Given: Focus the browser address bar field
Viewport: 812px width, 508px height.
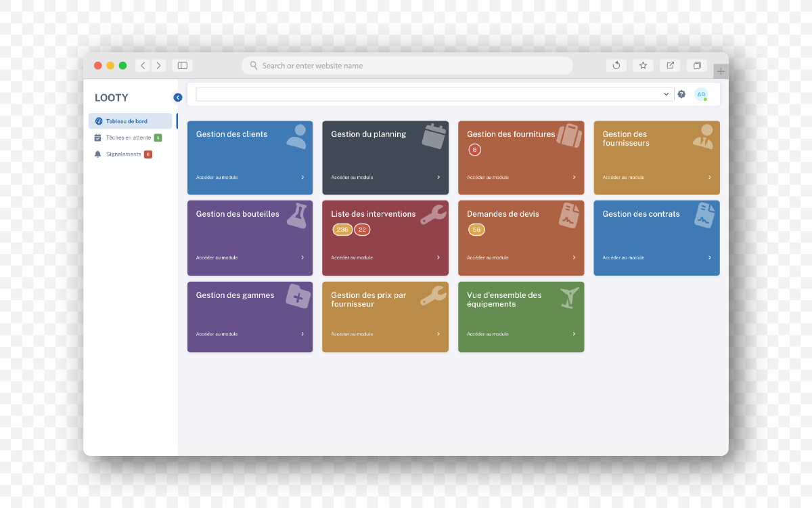Looking at the screenshot, I should pos(407,66).
